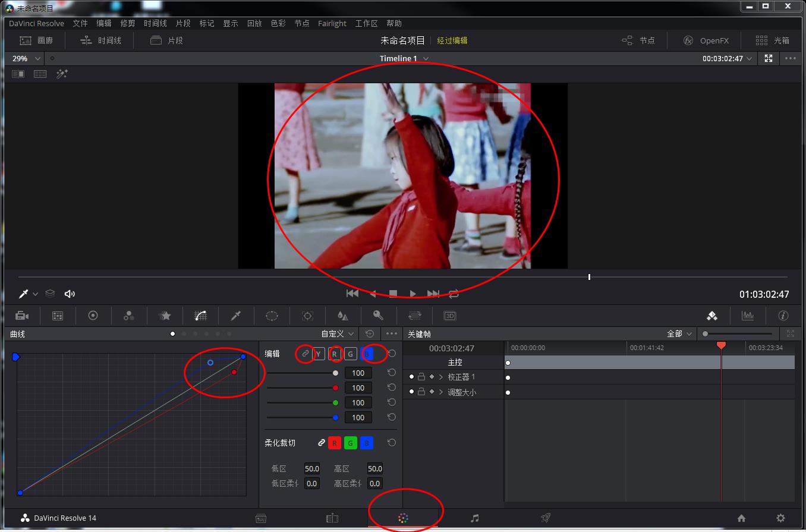Open the OpenFX panel

[706, 40]
